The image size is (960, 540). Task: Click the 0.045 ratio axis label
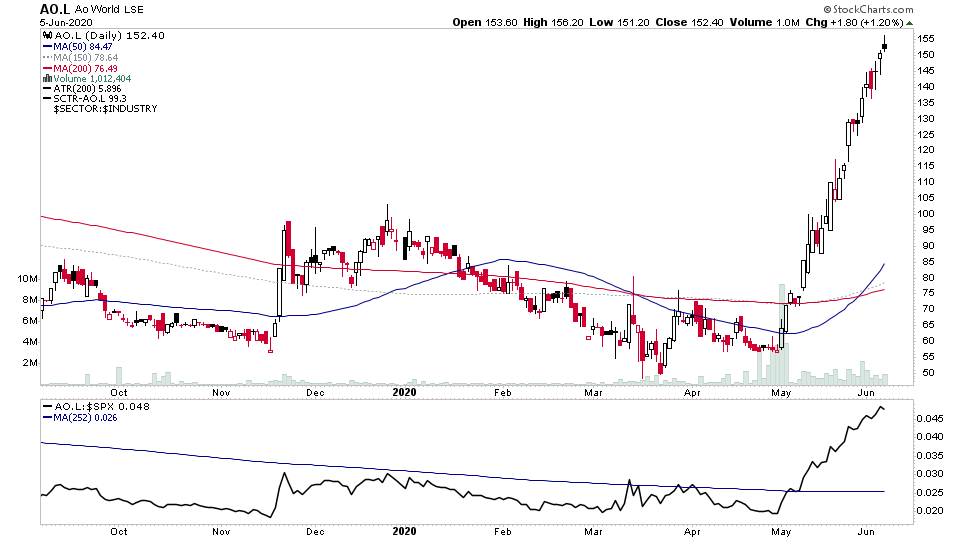click(x=930, y=419)
